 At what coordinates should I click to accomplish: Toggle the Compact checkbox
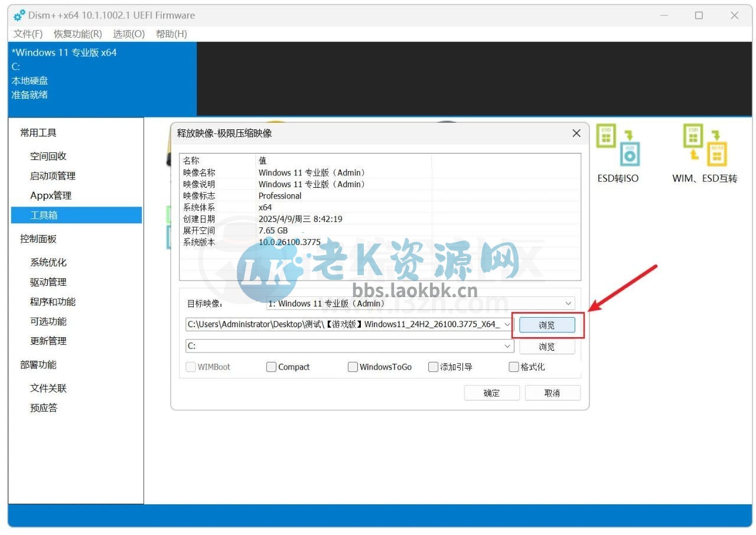pyautogui.click(x=272, y=367)
